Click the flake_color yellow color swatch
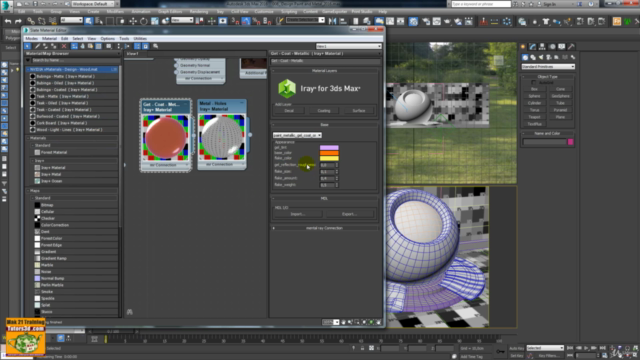 pos(329,158)
